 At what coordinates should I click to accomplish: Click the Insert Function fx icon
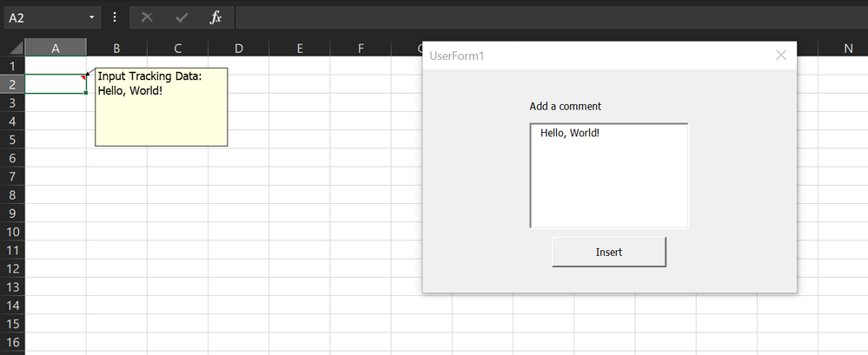tap(215, 17)
